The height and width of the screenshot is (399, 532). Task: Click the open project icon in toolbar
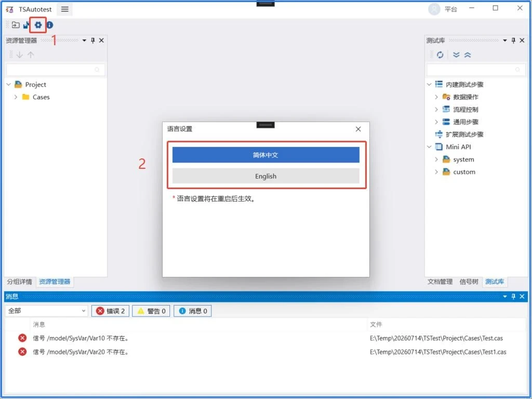click(x=16, y=25)
